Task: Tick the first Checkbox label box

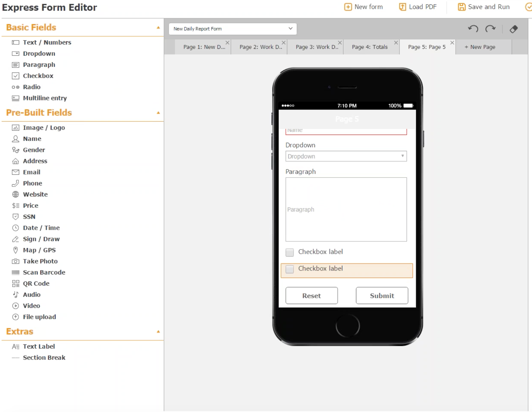Action: tap(290, 252)
